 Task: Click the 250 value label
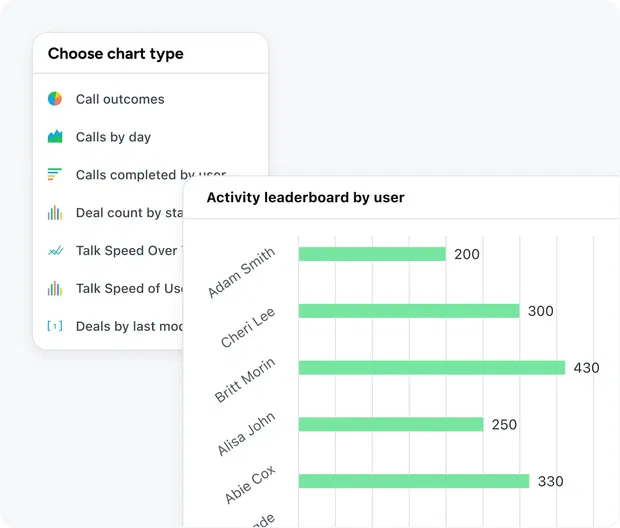pos(504,425)
